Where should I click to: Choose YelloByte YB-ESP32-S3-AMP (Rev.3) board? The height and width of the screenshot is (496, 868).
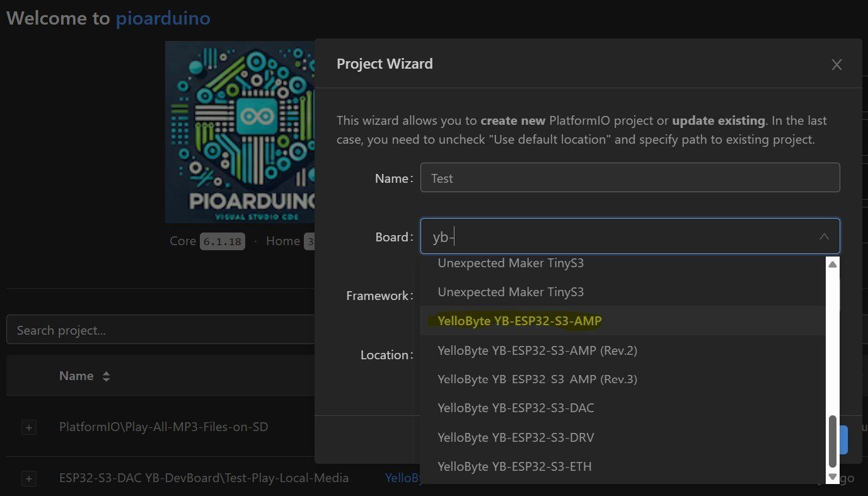coord(622,379)
